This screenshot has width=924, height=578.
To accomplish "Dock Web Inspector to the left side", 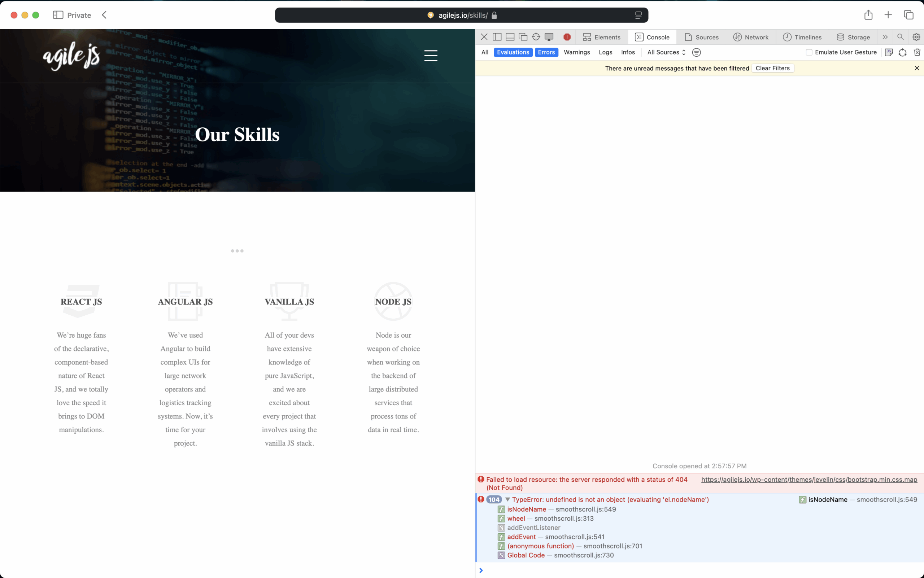I will (497, 37).
